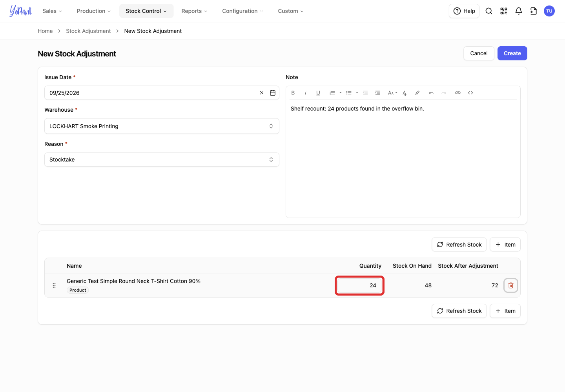The width and height of the screenshot is (565, 392).
Task: Switch Note editor to code view
Action: 470,93
